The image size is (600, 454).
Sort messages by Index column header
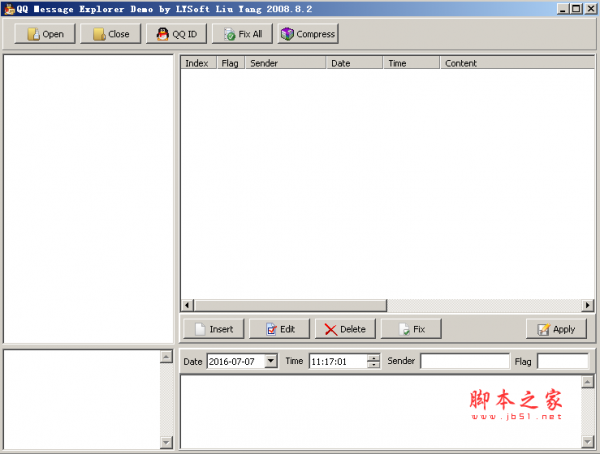click(x=199, y=63)
